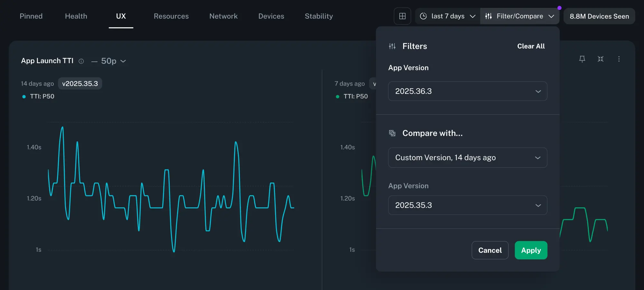
Task: Expand the App Version dropdown showing 2025.36.3
Action: 468,91
